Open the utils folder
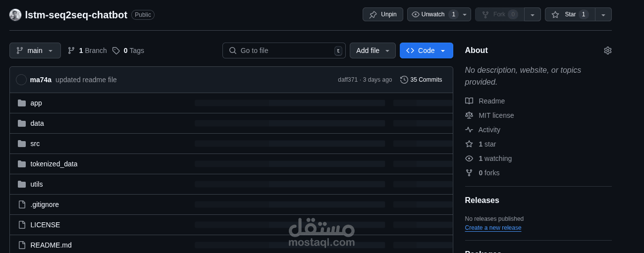The height and width of the screenshot is (253, 644). [x=37, y=184]
